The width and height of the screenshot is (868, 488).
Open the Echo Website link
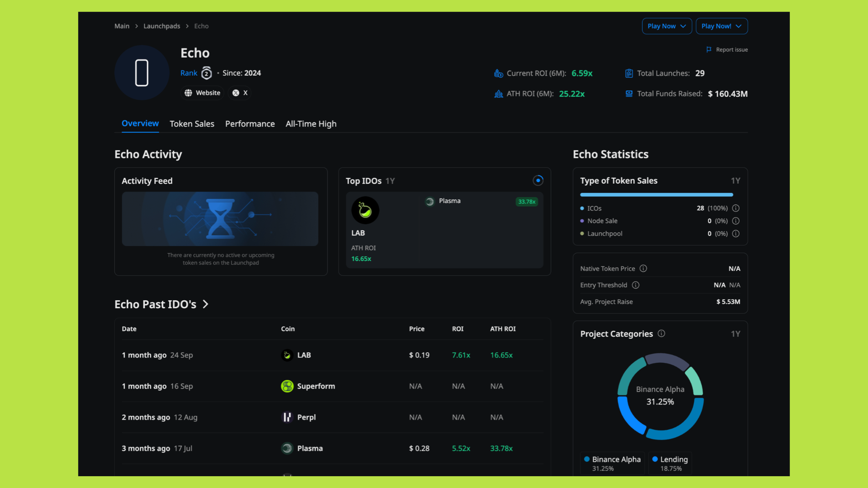[x=202, y=93]
